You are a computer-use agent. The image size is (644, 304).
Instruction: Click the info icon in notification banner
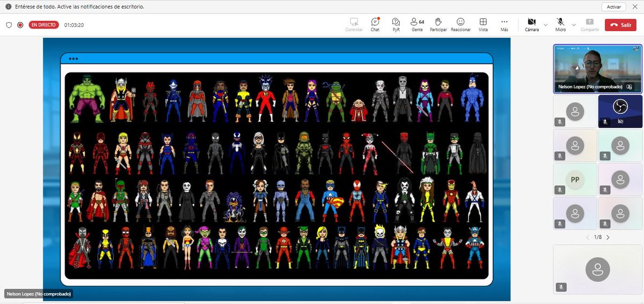8,7
